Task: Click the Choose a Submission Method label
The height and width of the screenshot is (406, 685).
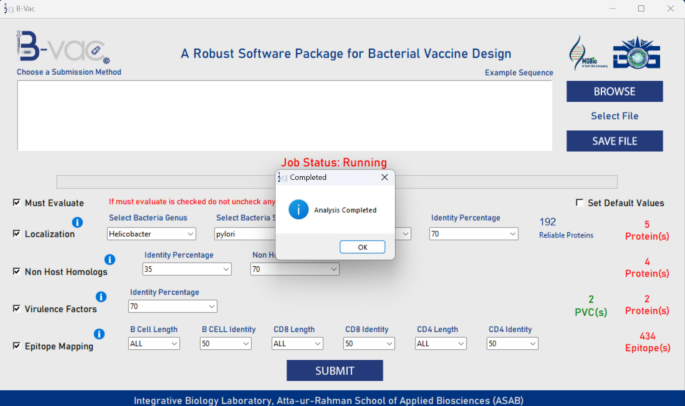Action: point(69,72)
